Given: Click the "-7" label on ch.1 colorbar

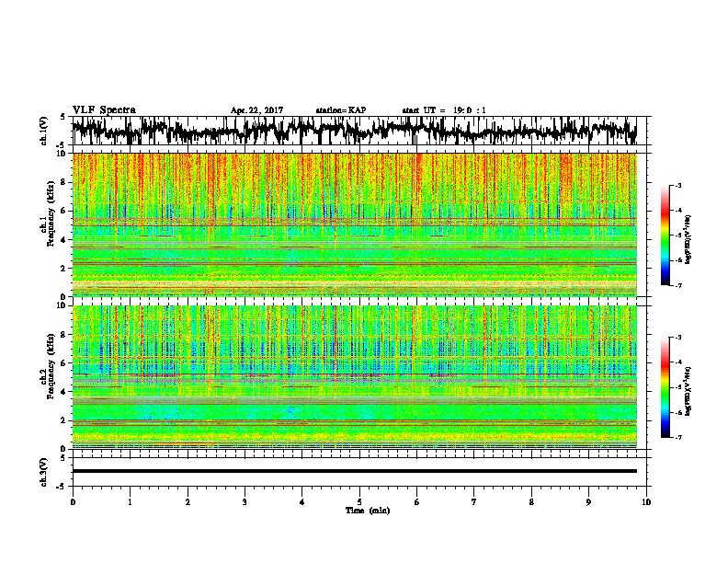Looking at the screenshot, I should (677, 285).
